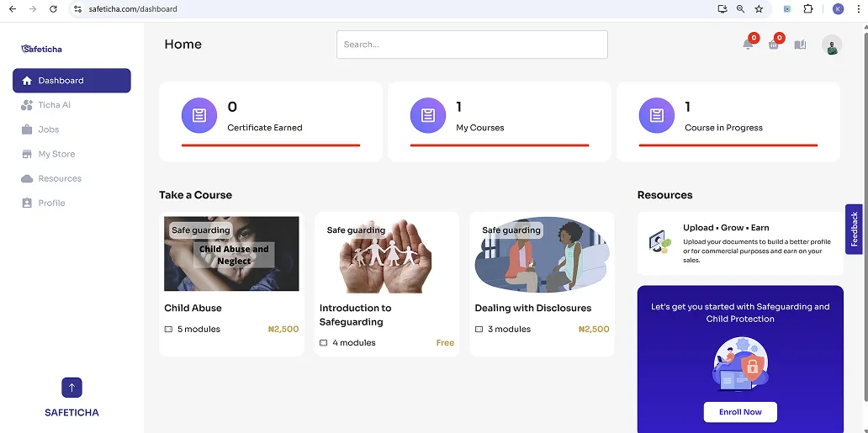
Task: Click the red bar under My Courses
Action: point(500,145)
